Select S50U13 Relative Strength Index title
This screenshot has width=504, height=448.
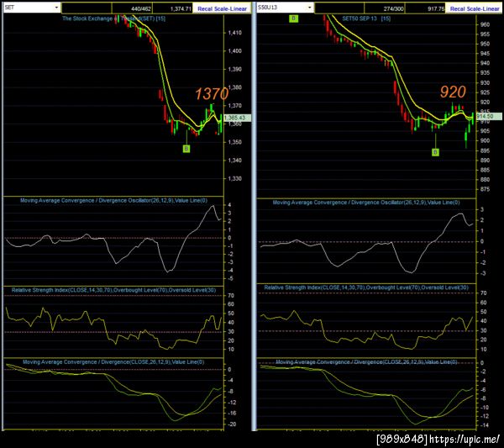click(366, 287)
